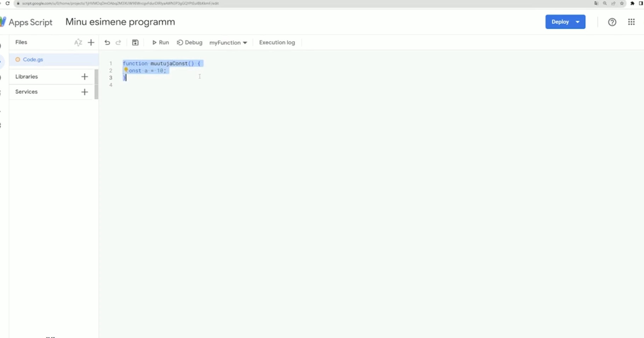The width and height of the screenshot is (644, 338).
Task: Save the project with the disk icon
Action: pos(135,42)
